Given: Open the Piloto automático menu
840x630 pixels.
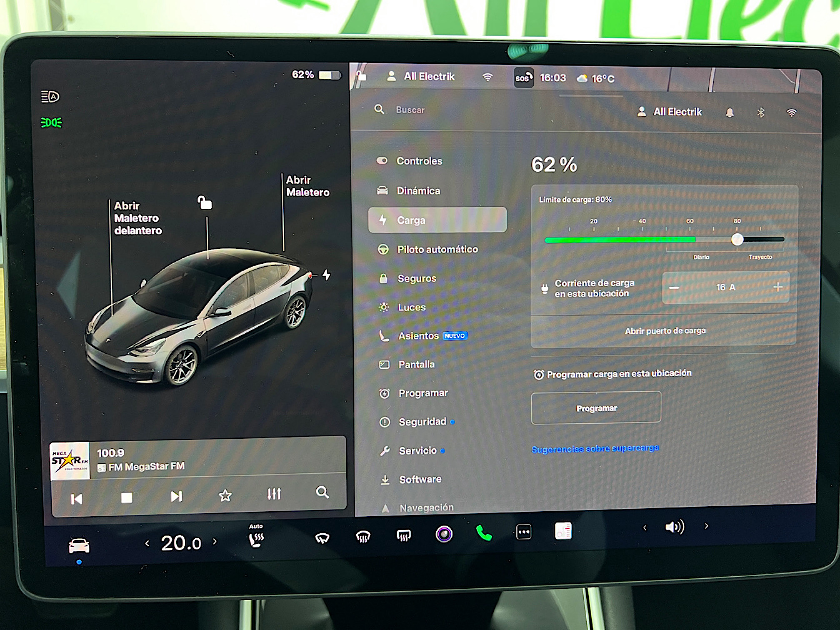Looking at the screenshot, I should pyautogui.click(x=437, y=250).
